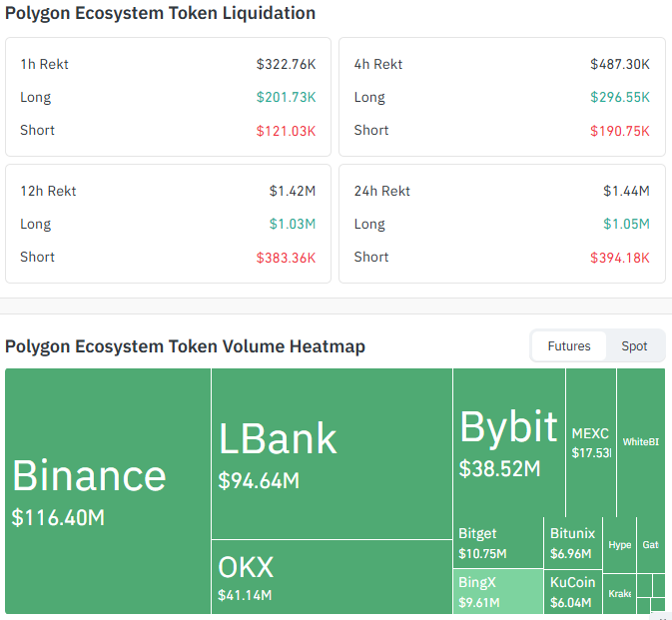
Task: Open the WhiteBIT heatmap tile
Action: coord(641,442)
